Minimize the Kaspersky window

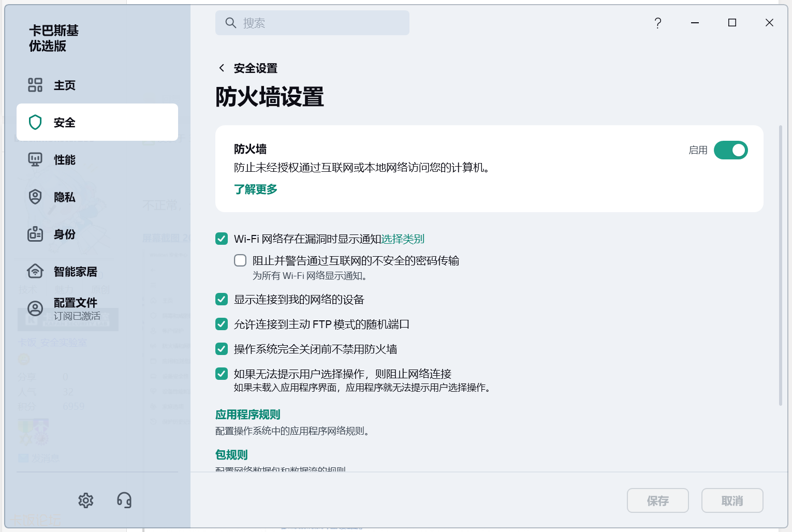coord(695,23)
